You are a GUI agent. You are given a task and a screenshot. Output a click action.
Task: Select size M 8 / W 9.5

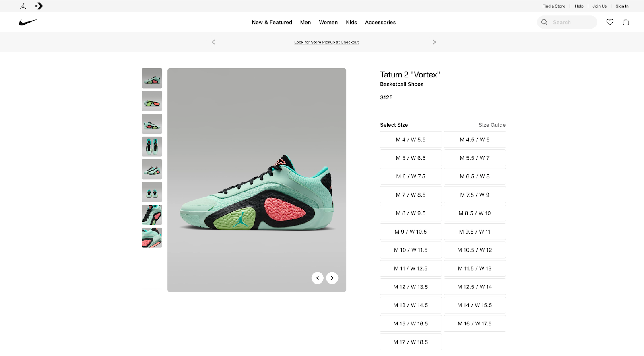click(411, 213)
